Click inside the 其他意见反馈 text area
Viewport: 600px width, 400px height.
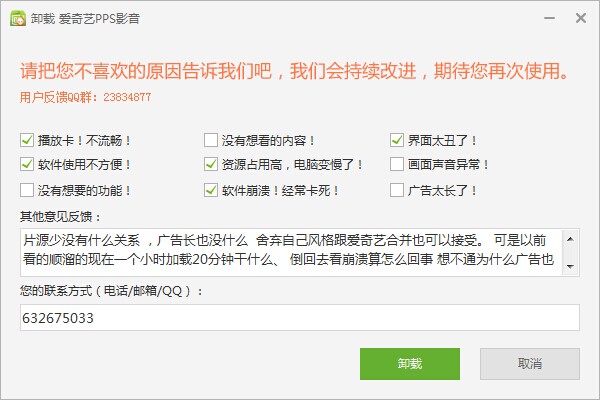[x=290, y=252]
